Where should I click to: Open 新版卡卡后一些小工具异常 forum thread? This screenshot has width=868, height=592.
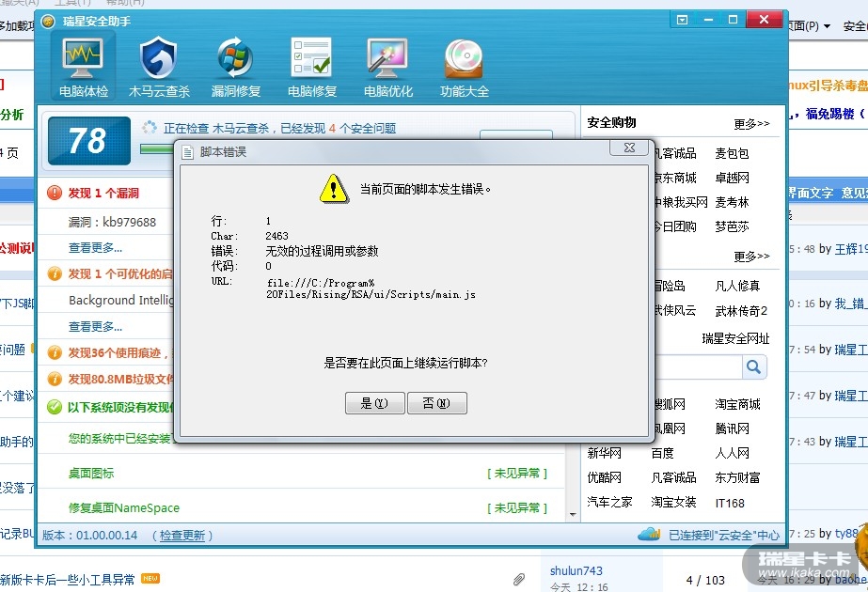(x=67, y=579)
